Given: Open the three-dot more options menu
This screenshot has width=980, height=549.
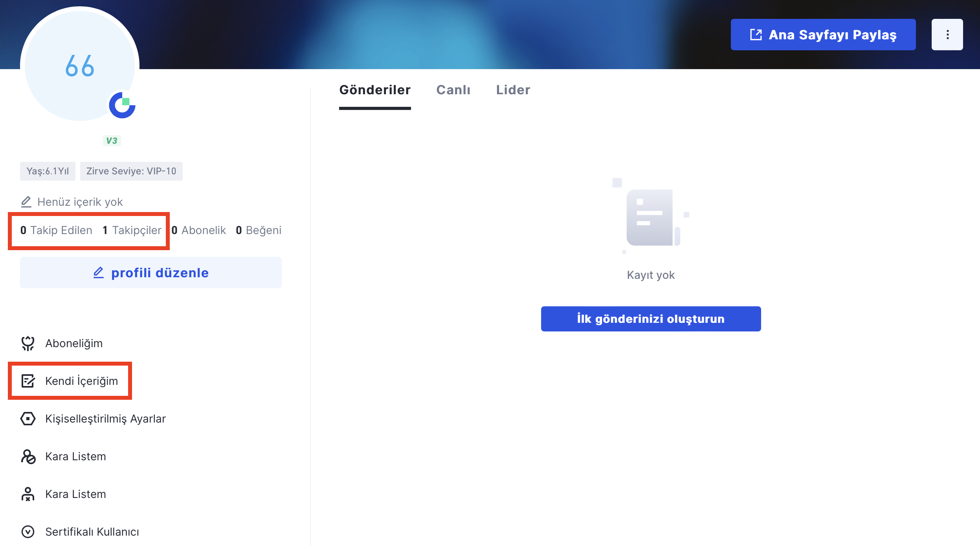Looking at the screenshot, I should click(947, 35).
